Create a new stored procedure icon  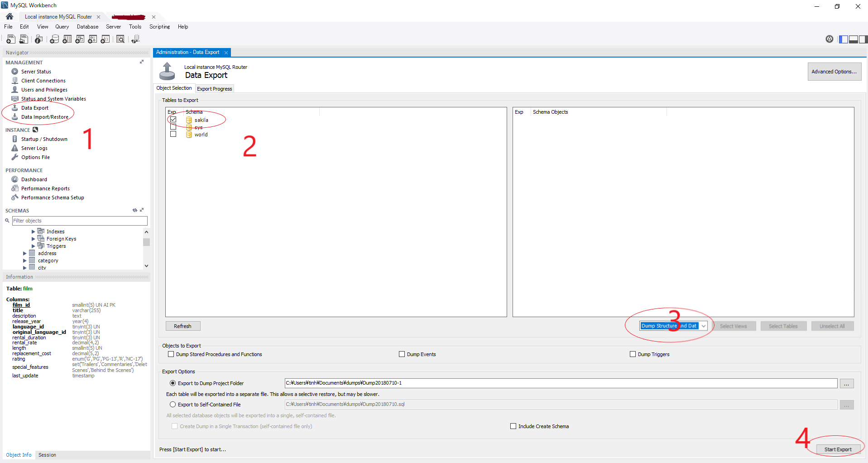coord(92,39)
